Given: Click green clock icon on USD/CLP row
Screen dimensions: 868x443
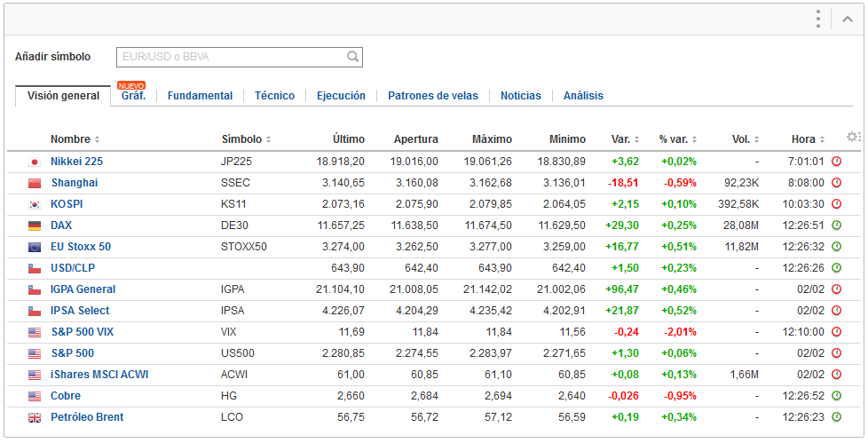Looking at the screenshot, I should [836, 268].
